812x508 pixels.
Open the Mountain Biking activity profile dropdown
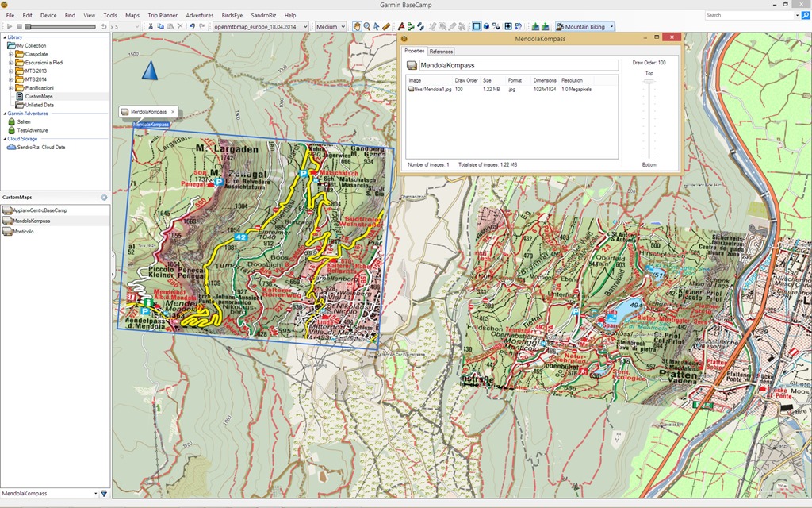(x=584, y=26)
